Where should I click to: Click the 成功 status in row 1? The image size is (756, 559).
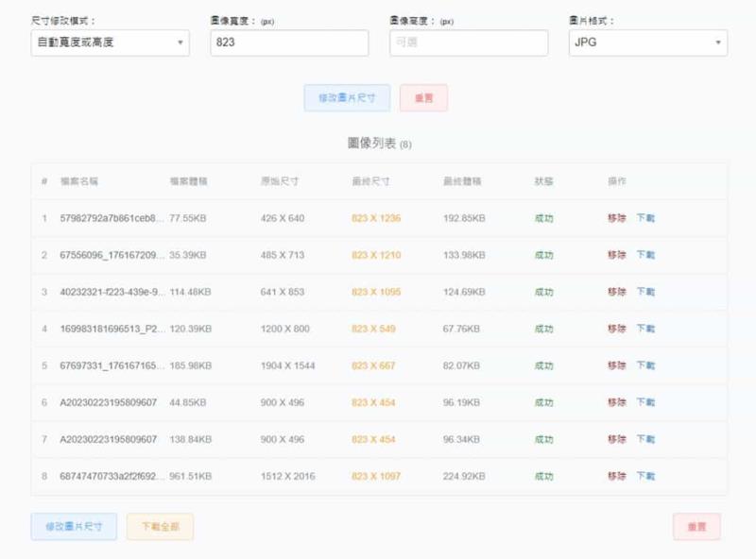tap(544, 218)
